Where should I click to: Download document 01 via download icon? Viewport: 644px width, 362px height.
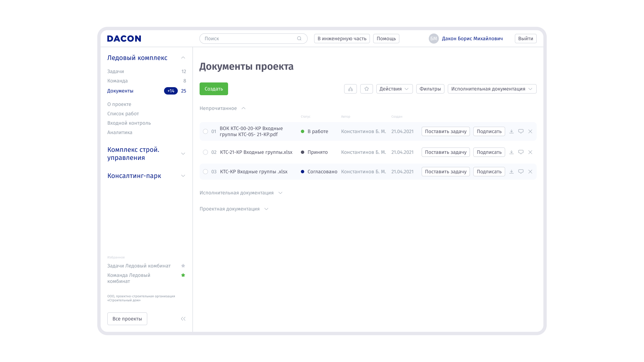click(511, 131)
